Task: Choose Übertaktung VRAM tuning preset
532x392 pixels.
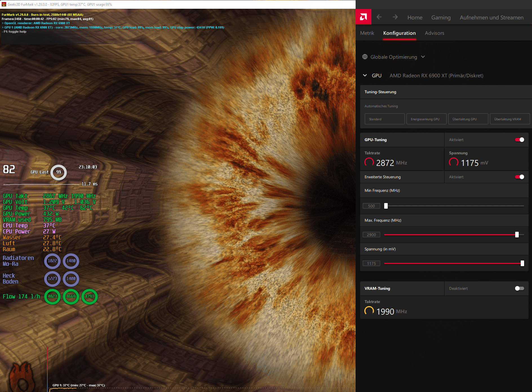Action: pos(510,119)
